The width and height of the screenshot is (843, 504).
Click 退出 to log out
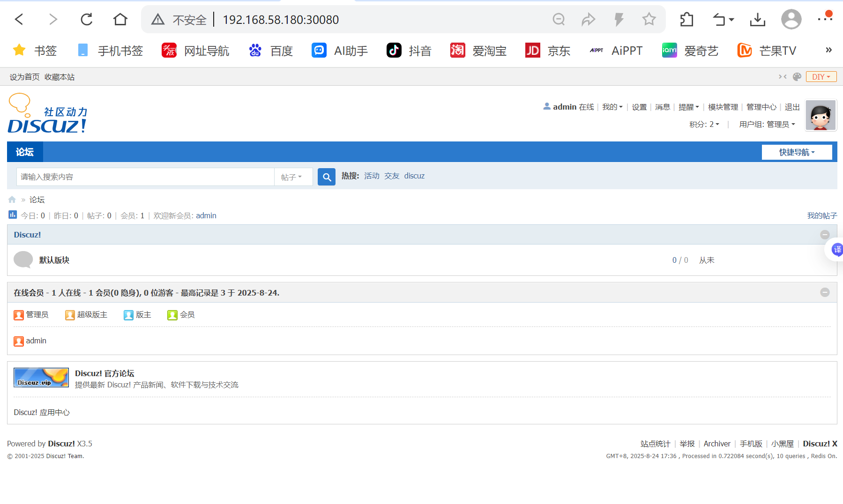pos(792,107)
